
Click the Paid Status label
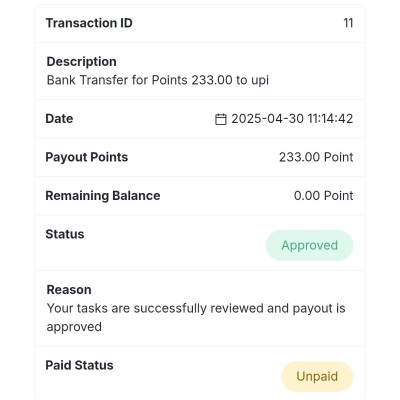point(79,365)
